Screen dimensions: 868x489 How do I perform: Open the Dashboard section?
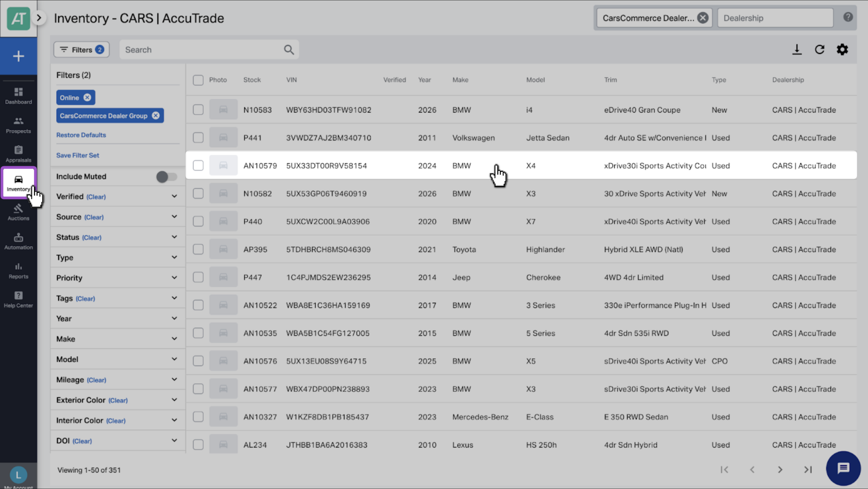[x=18, y=96]
